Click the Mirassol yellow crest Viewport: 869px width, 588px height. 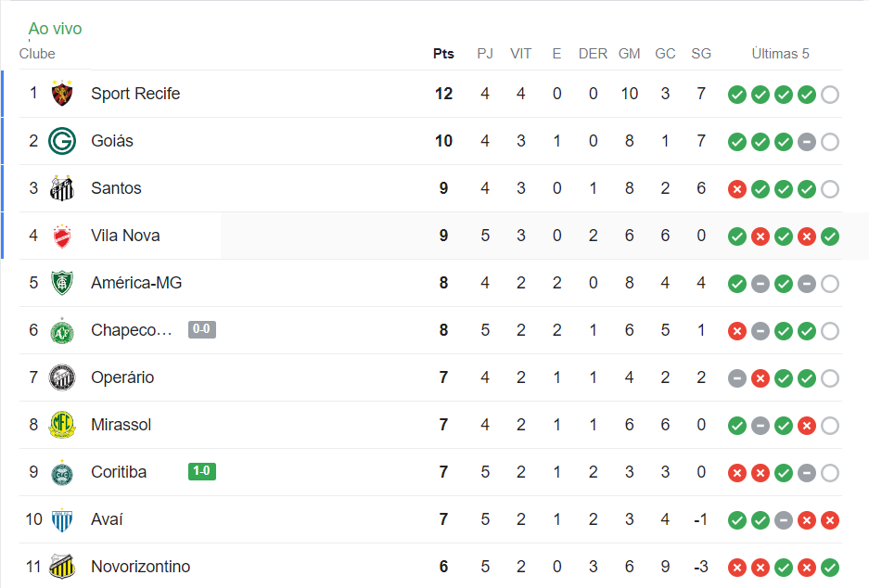[62, 425]
